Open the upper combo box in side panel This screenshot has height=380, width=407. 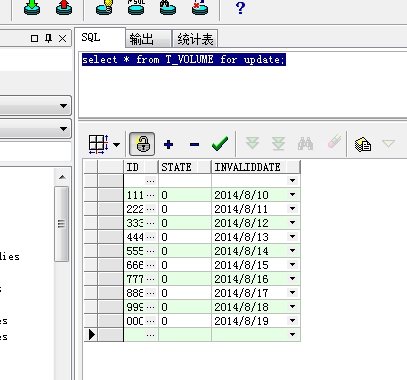[63, 106]
